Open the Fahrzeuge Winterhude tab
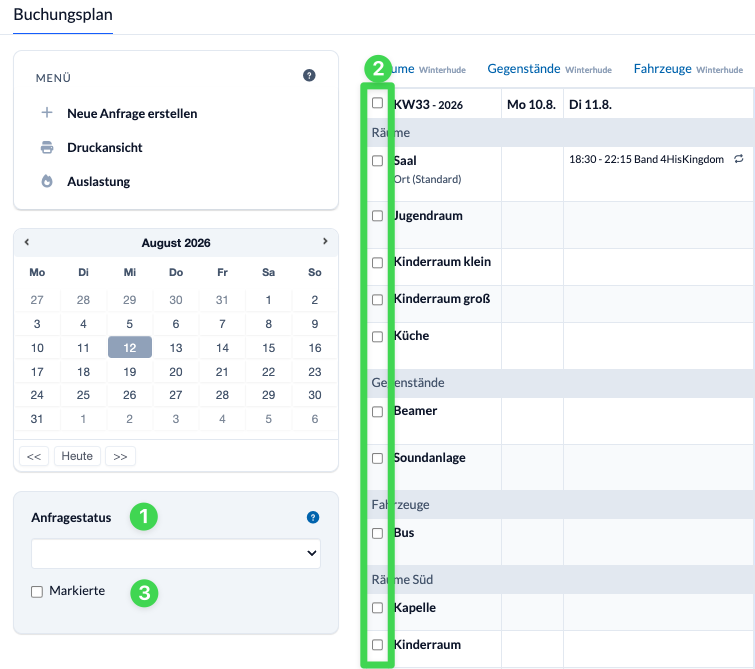Viewport: 755px width, 669px height. click(x=688, y=69)
